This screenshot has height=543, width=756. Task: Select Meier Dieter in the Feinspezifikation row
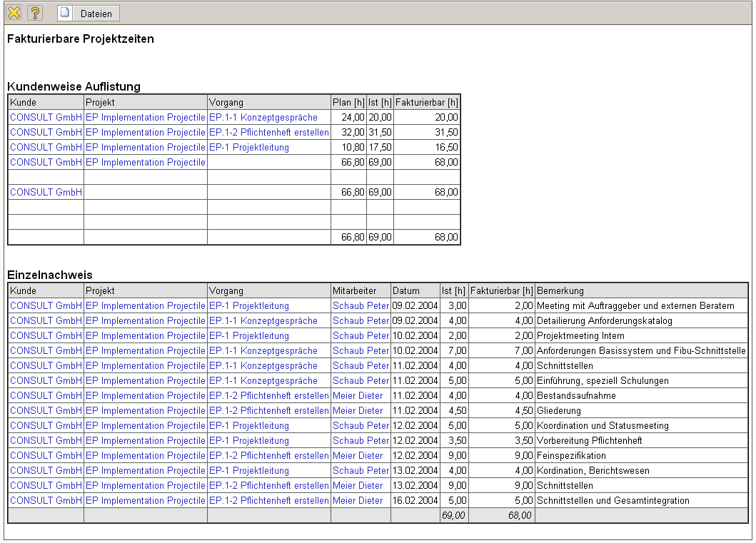click(358, 455)
